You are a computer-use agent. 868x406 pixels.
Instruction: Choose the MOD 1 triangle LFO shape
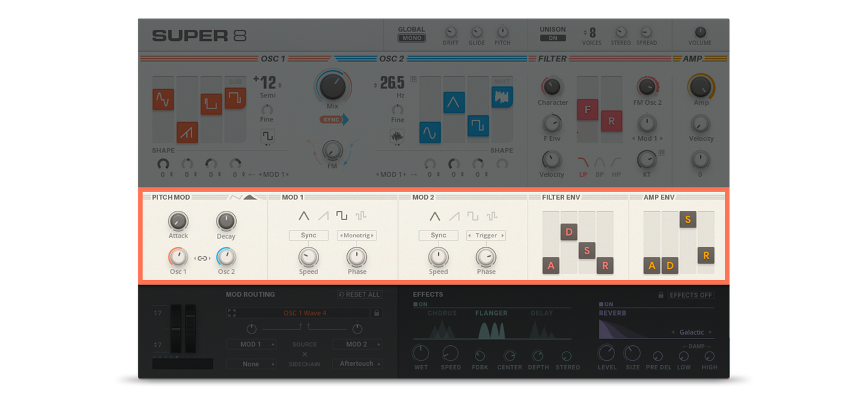coord(304,216)
